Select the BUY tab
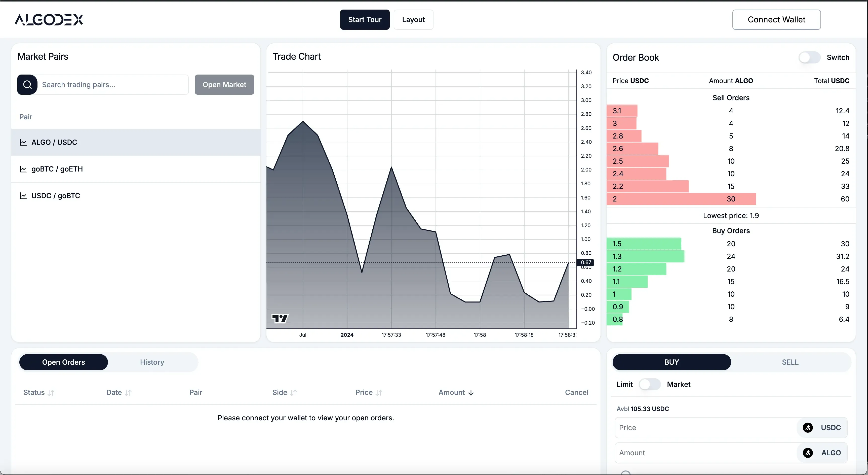The height and width of the screenshot is (475, 868). [x=672, y=362]
